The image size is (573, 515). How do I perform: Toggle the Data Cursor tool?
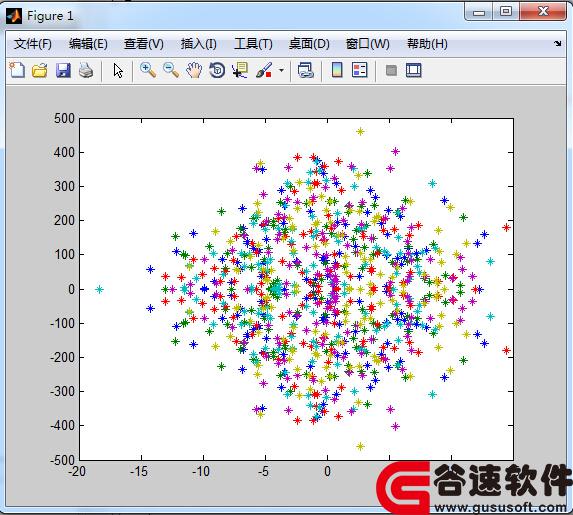pyautogui.click(x=240, y=70)
